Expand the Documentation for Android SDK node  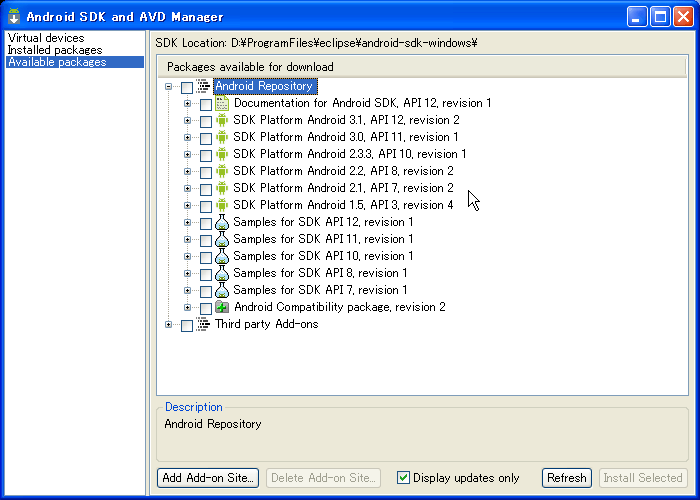(188, 103)
